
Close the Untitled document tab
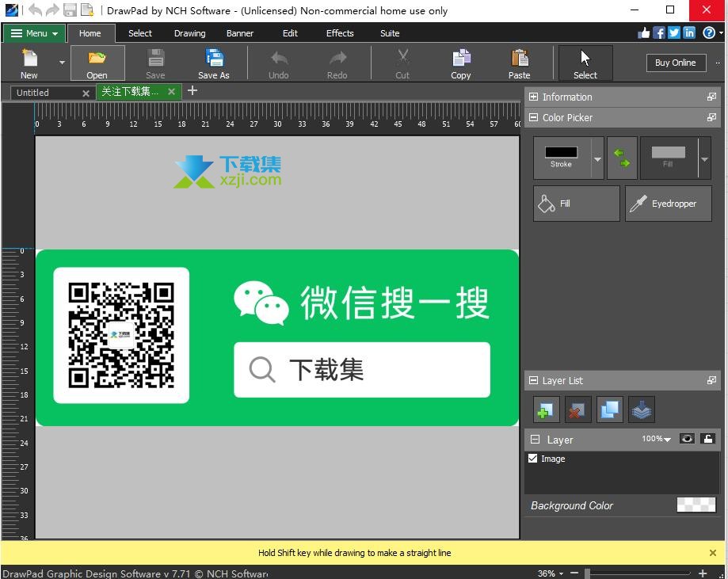(86, 93)
